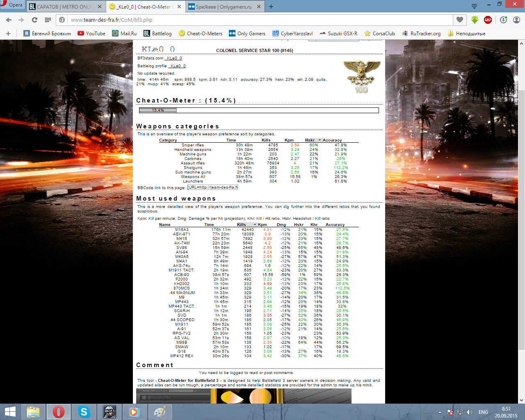Click the heart bookmark icon in address bar
The width and height of the screenshot is (525, 420).
[459, 20]
